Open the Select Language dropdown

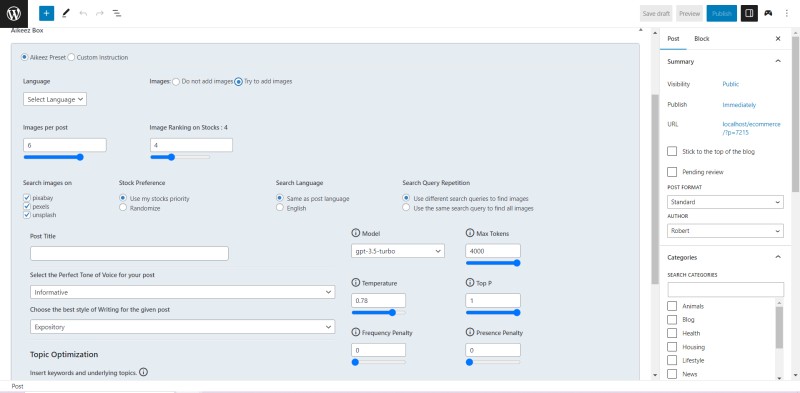[x=55, y=100]
